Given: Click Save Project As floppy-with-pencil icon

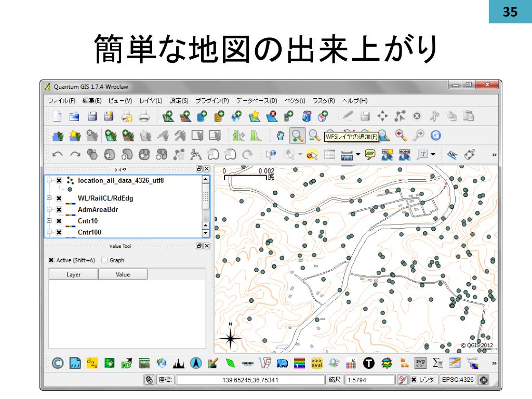Looking at the screenshot, I should [109, 116].
